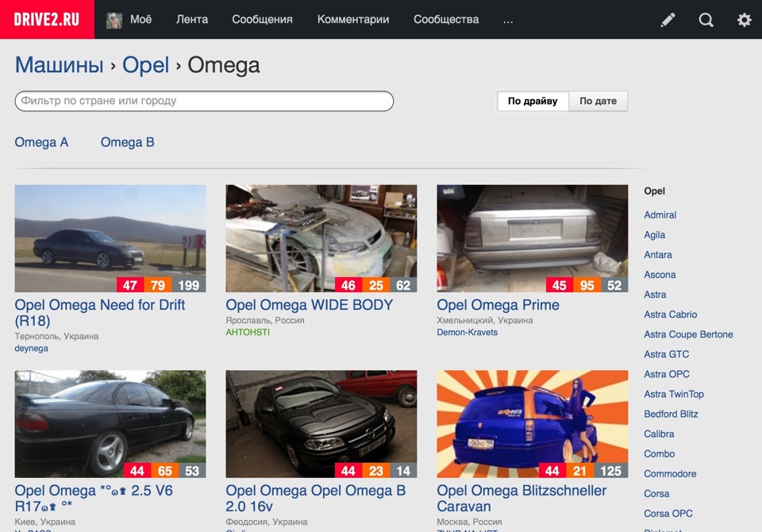Select Antara in the Opel list
The height and width of the screenshot is (532, 762).
tap(658, 255)
